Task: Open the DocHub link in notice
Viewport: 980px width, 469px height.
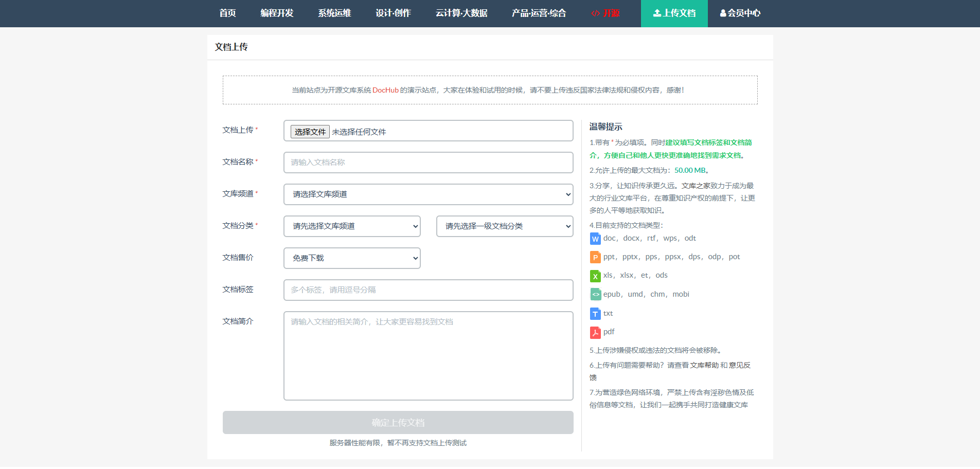Action: (385, 90)
